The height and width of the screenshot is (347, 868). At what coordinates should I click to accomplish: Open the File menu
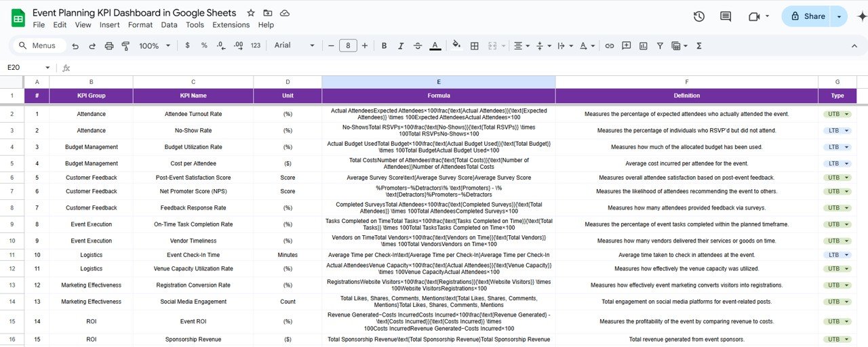[x=39, y=25]
